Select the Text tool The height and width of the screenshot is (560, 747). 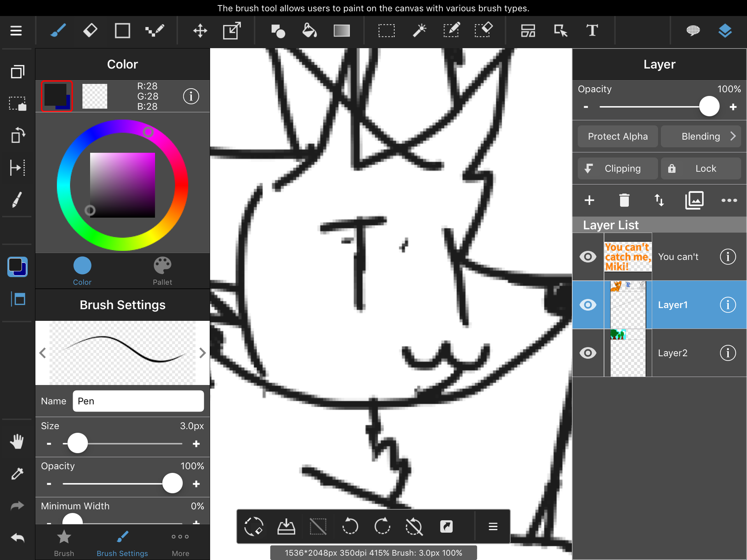click(x=592, y=31)
